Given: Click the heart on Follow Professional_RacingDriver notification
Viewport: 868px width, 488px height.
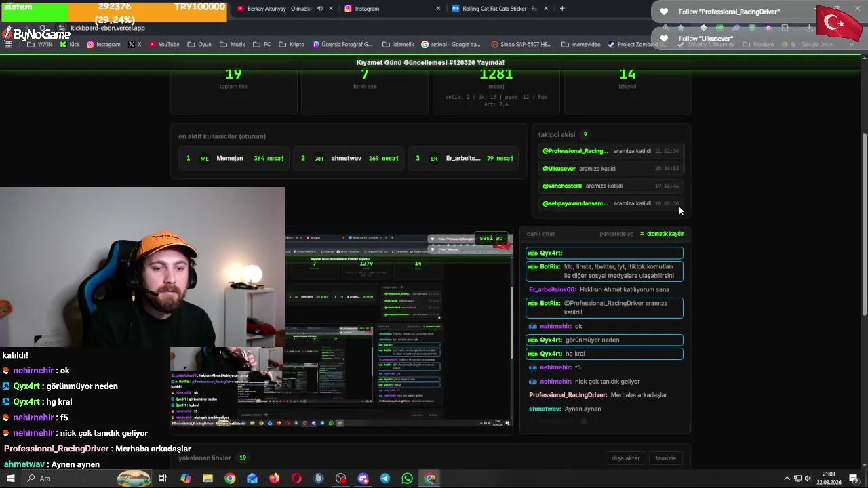Looking at the screenshot, I should pyautogui.click(x=664, y=12).
